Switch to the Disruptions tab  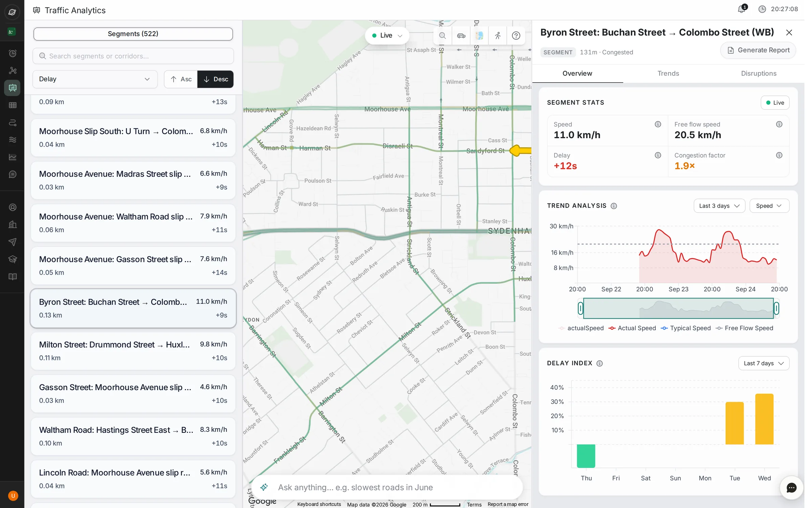tap(759, 73)
